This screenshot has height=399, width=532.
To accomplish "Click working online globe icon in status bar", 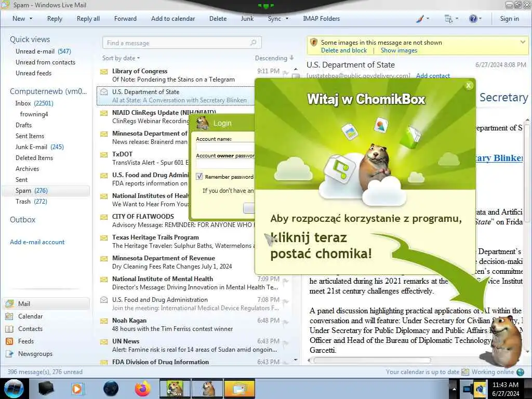I will click(520, 372).
